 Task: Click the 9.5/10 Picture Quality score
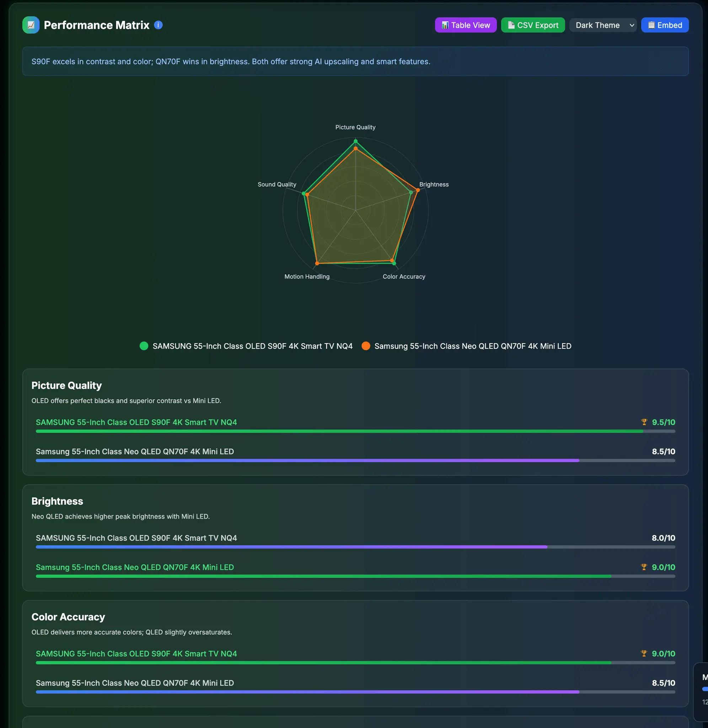pyautogui.click(x=663, y=422)
